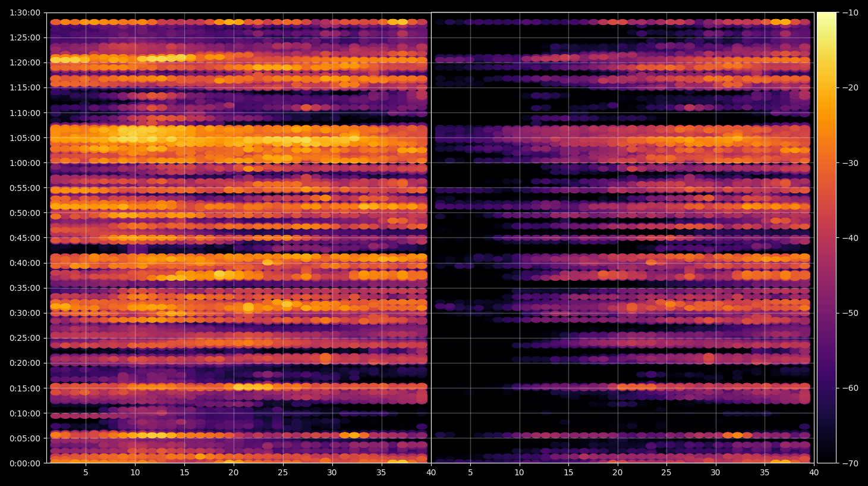Click inside the left heatmap panel
This screenshot has height=486, width=868.
click(238, 238)
